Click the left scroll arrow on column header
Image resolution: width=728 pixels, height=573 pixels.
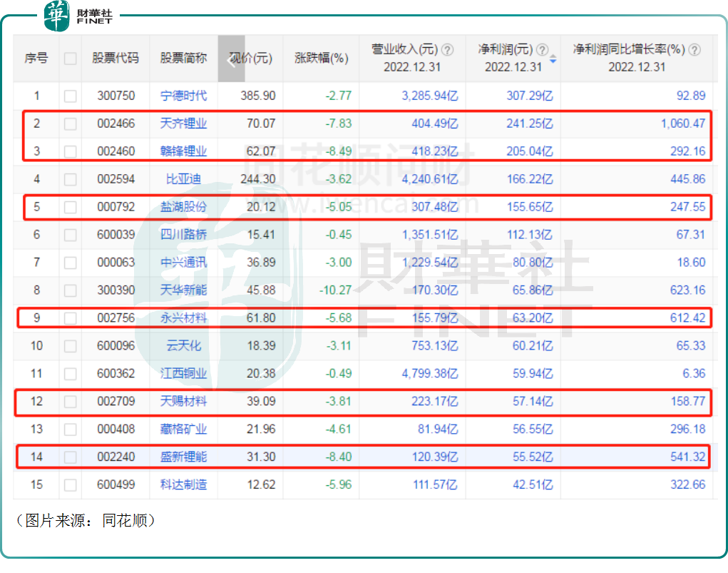(x=231, y=59)
